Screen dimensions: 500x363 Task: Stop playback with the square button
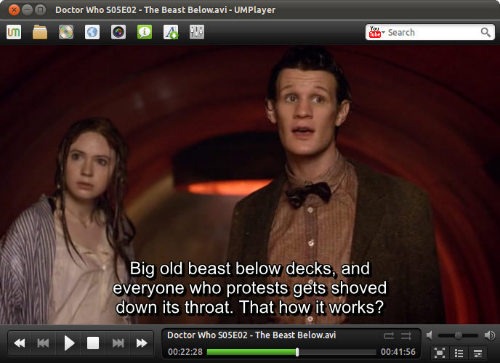[93, 343]
